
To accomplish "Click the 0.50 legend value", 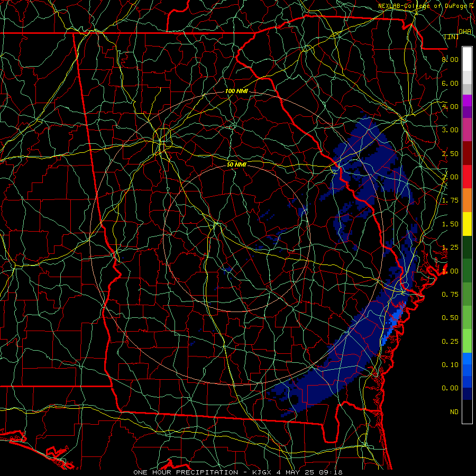I will pos(450,318).
